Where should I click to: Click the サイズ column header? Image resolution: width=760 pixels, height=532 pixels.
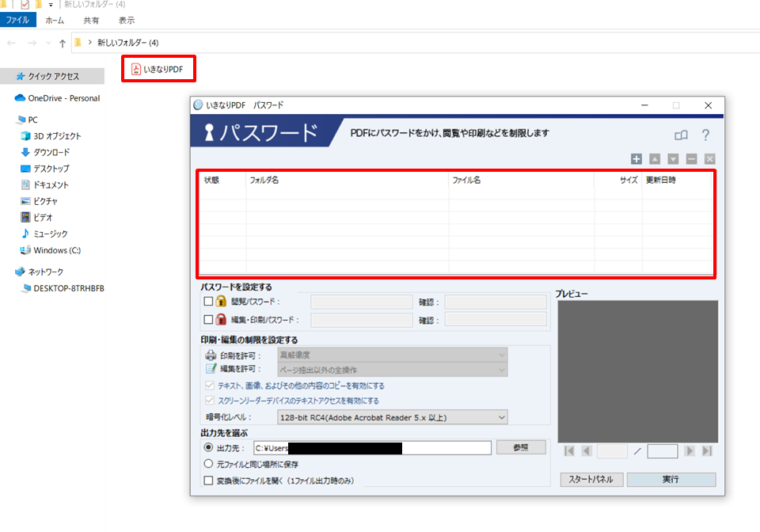pos(618,180)
